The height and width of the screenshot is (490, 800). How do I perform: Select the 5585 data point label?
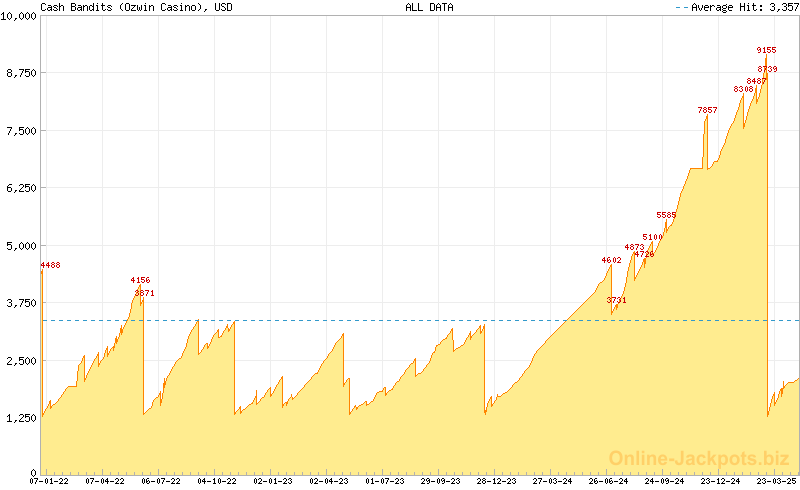coord(667,215)
